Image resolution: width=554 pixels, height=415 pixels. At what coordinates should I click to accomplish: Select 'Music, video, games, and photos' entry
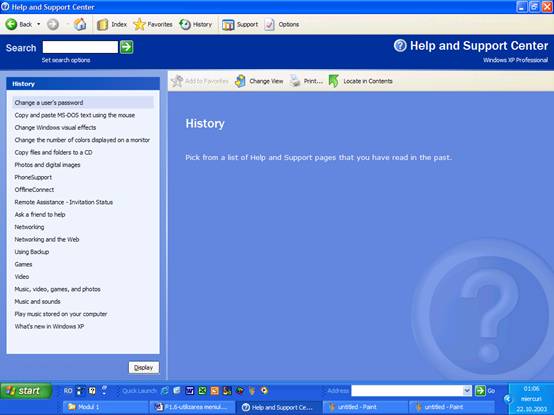pyautogui.click(x=57, y=289)
